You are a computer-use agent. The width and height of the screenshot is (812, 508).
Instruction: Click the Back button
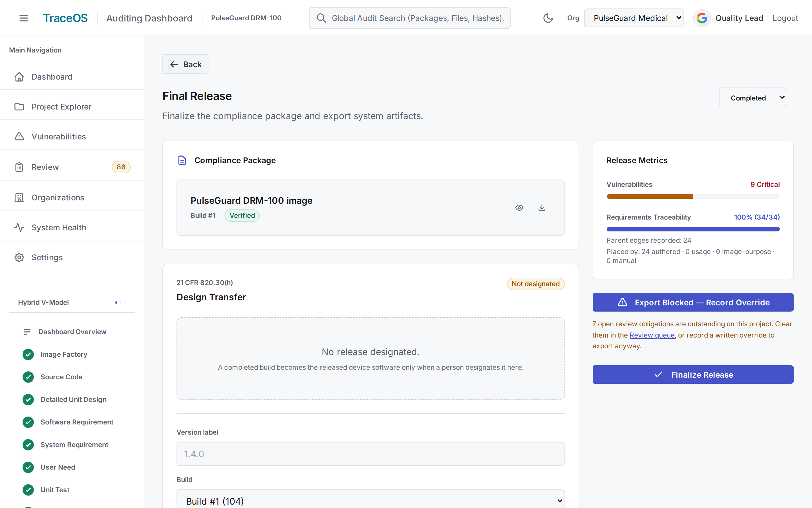tap(186, 64)
